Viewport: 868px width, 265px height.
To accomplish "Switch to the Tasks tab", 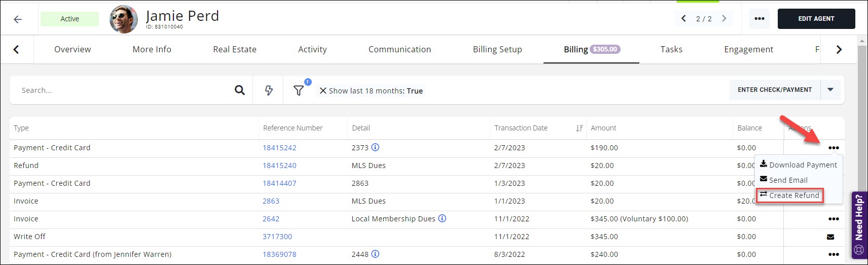I will pyautogui.click(x=671, y=49).
